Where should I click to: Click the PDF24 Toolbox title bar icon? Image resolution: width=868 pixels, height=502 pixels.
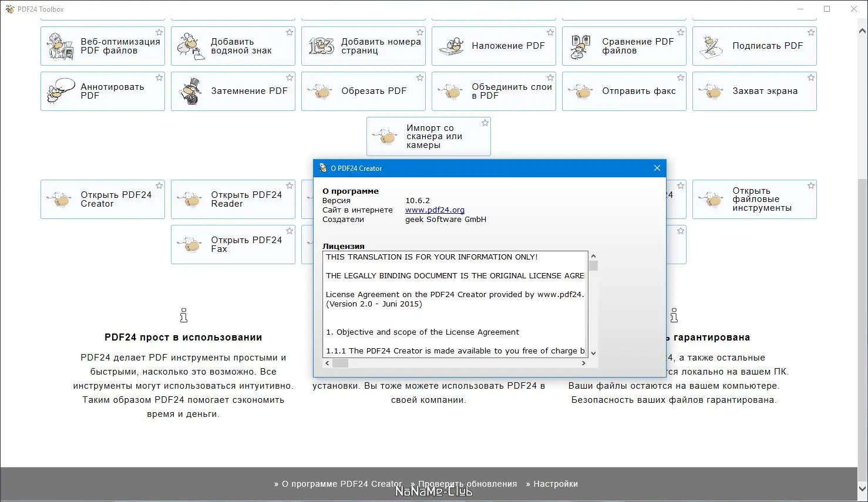[x=9, y=9]
